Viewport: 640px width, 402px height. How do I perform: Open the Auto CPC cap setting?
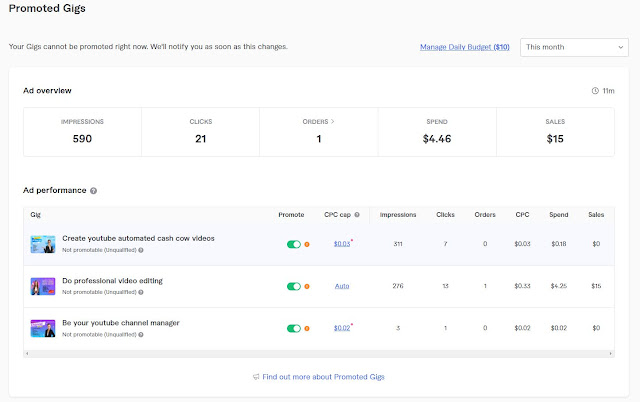click(342, 286)
